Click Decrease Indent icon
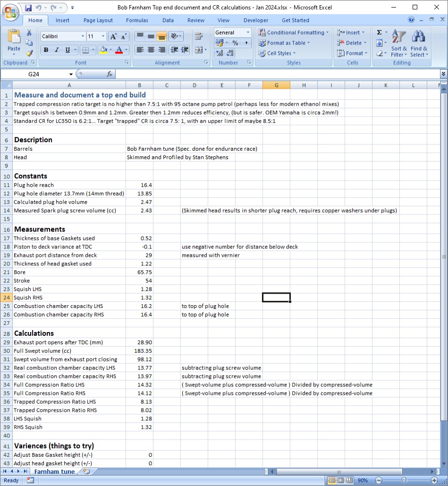This screenshot has height=486, width=448. pos(174,50)
